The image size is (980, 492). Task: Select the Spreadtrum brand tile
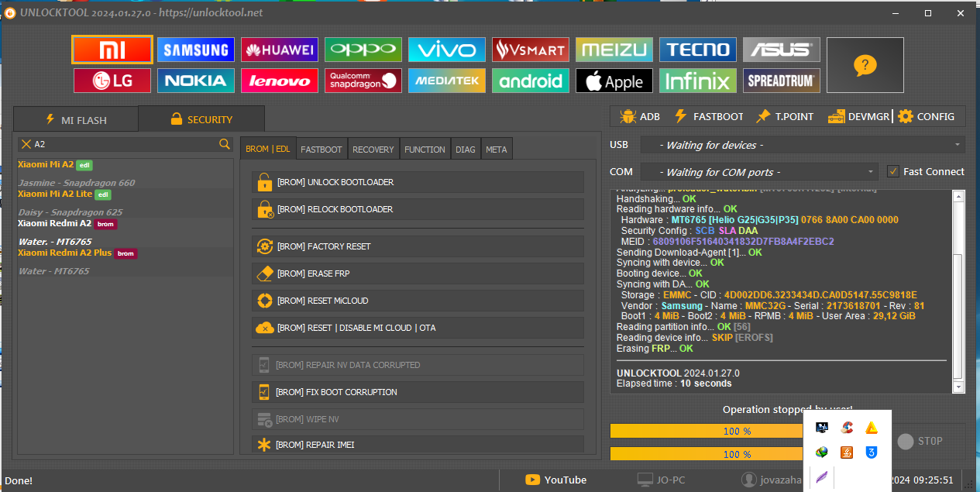click(782, 81)
